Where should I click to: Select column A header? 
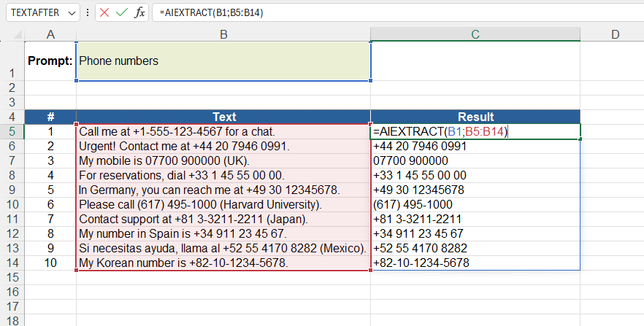coord(50,34)
